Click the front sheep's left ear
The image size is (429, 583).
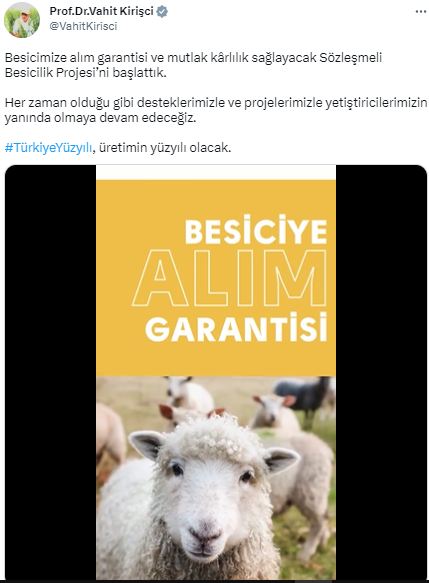click(147, 444)
